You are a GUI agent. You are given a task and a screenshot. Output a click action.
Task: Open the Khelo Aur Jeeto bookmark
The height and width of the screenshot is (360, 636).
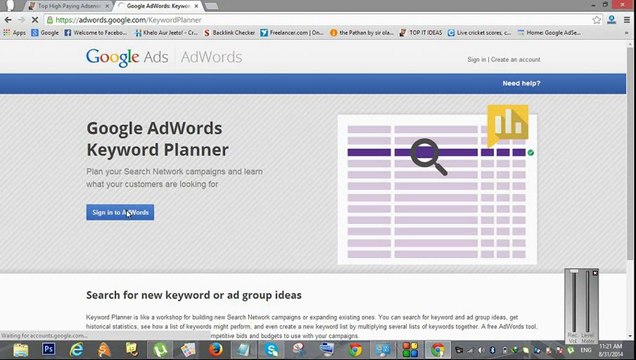(166, 33)
